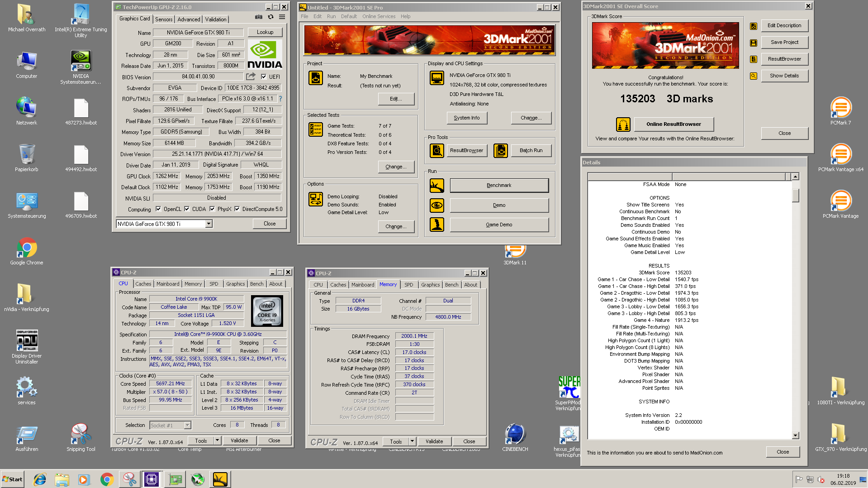This screenshot has width=868, height=488.
Task: Select Mainboard tab in left CPU-Z
Action: (168, 284)
